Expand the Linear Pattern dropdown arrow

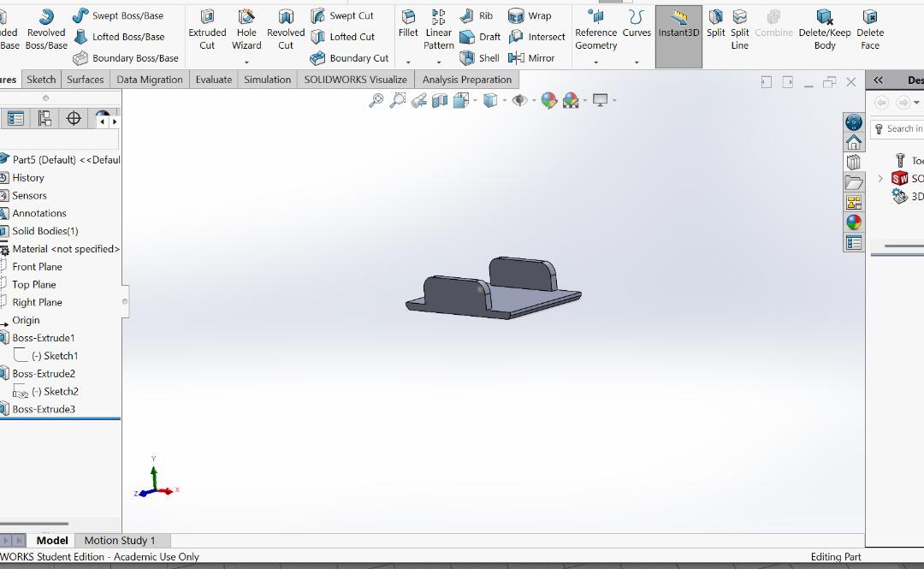438,62
